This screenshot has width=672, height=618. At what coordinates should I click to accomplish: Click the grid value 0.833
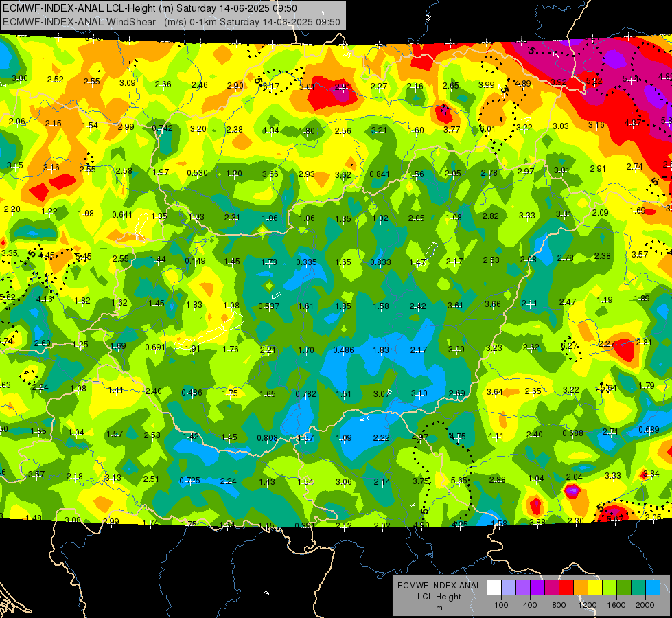(x=380, y=262)
